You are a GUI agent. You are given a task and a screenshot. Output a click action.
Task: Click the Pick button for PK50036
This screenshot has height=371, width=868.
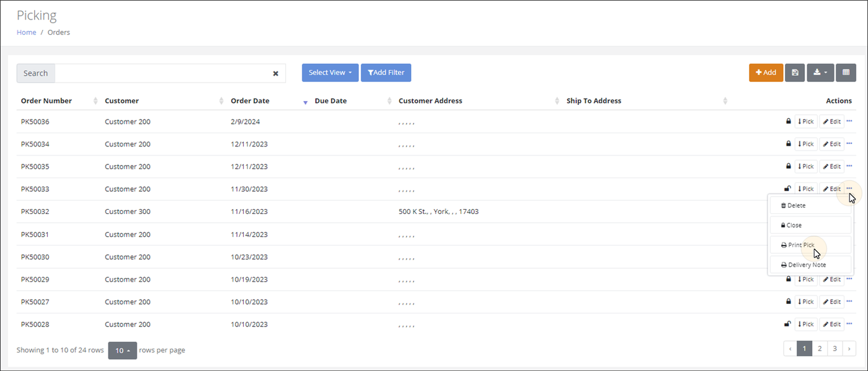806,122
